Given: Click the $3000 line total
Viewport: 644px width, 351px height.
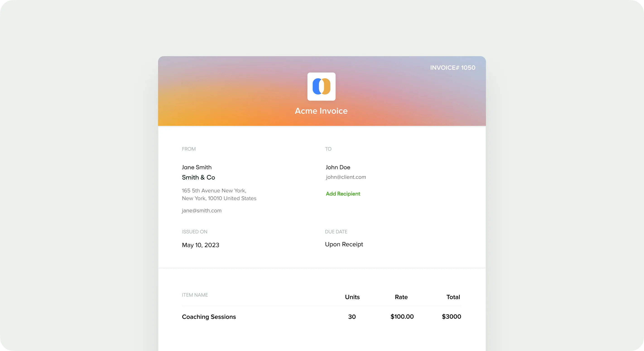Looking at the screenshot, I should point(451,317).
